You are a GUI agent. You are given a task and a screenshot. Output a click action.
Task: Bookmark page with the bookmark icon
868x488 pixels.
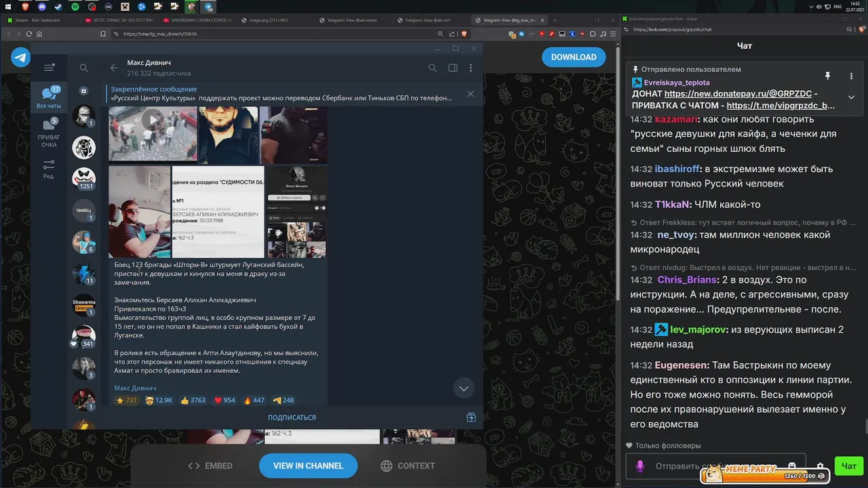[103, 34]
